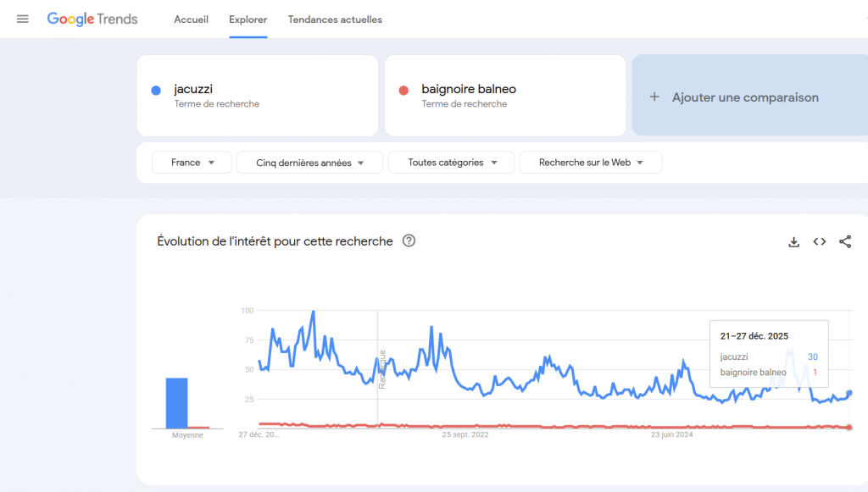Open the France country dropdown
The width and height of the screenshot is (868, 492).
click(192, 163)
